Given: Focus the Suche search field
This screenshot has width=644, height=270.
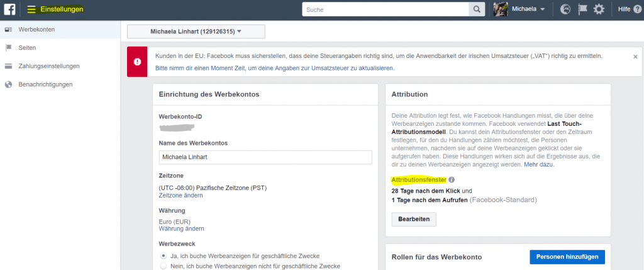Looking at the screenshot, I should pyautogui.click(x=386, y=9).
